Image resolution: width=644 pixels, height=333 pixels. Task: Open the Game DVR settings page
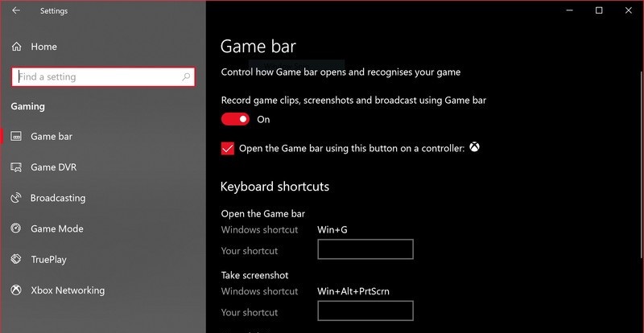53,167
